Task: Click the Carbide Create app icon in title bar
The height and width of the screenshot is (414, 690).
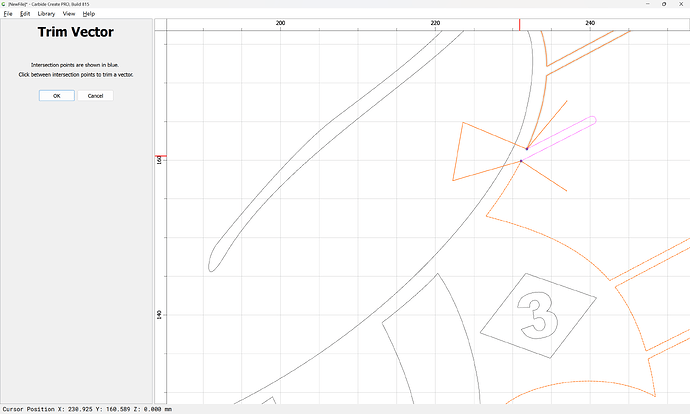Action: pyautogui.click(x=4, y=4)
